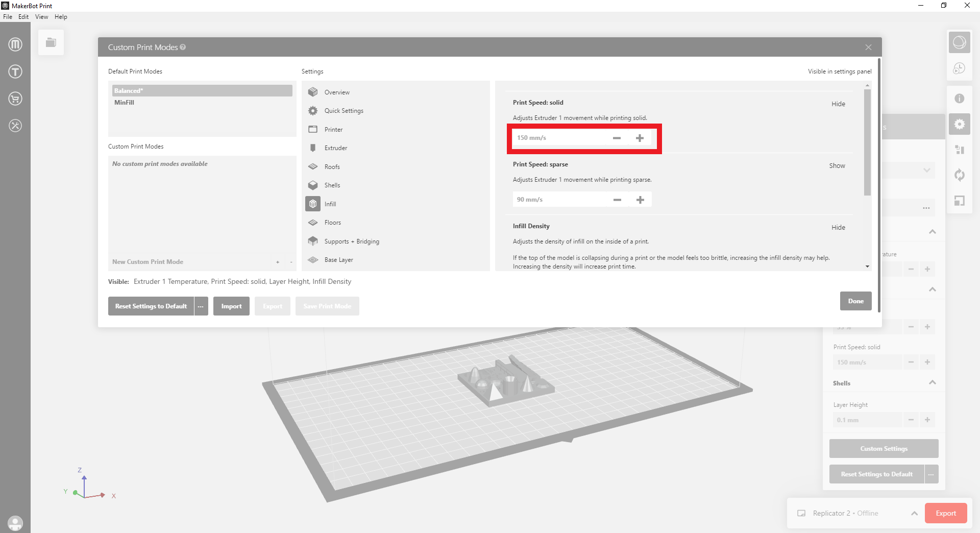
Task: Expand the Replicator 2 printer selector
Action: pyautogui.click(x=914, y=514)
